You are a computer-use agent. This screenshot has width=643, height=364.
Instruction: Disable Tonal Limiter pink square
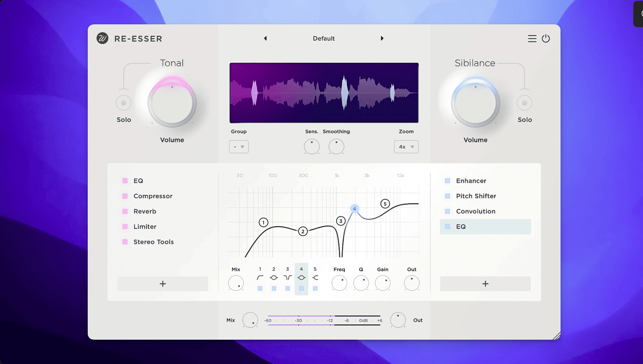click(x=125, y=227)
